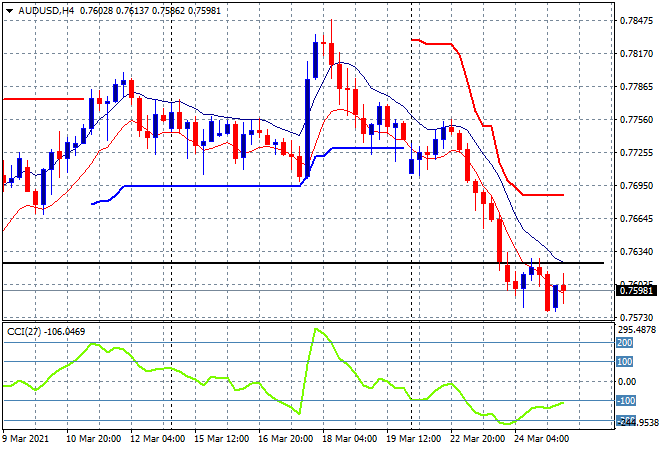
Task: Click the 9 Mar 2021 date label
Action: pos(26,439)
